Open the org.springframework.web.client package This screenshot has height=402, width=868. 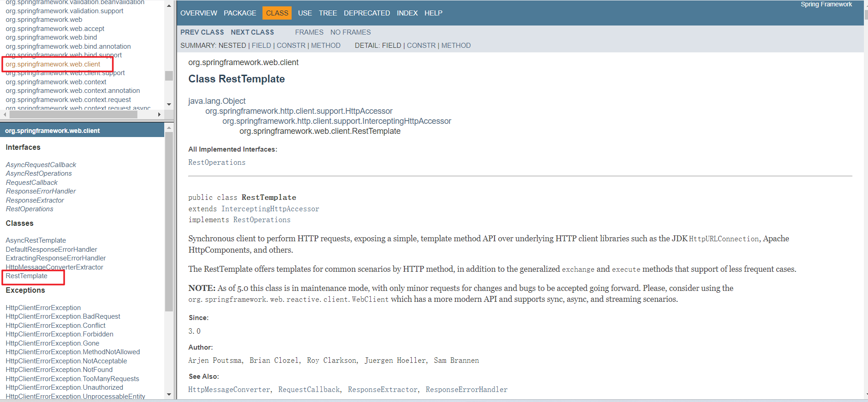tap(53, 64)
